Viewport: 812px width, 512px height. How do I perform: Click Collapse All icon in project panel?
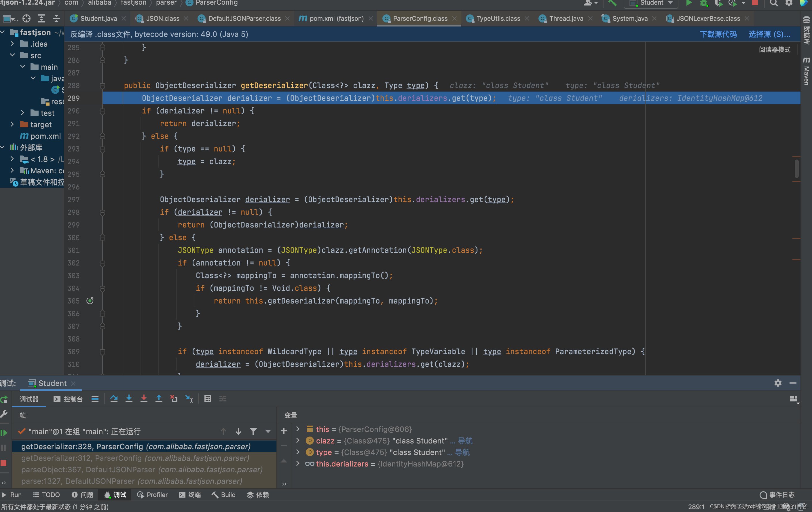coord(56,18)
